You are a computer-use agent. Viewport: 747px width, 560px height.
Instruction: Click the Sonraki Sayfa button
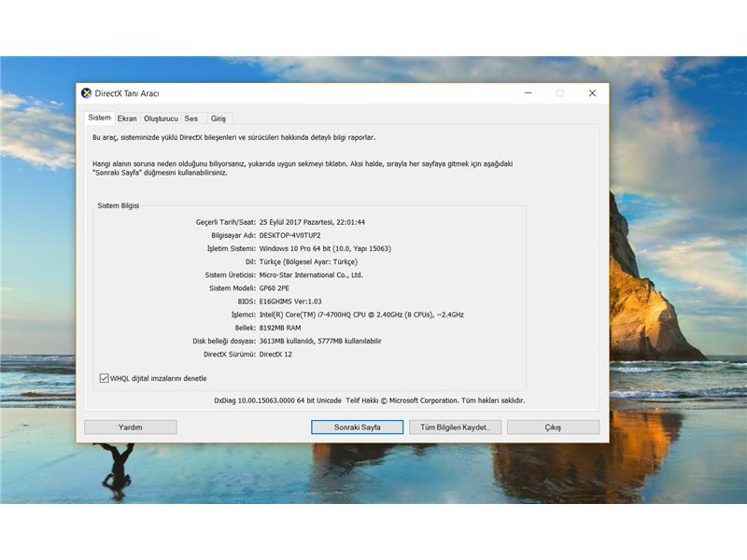358,427
